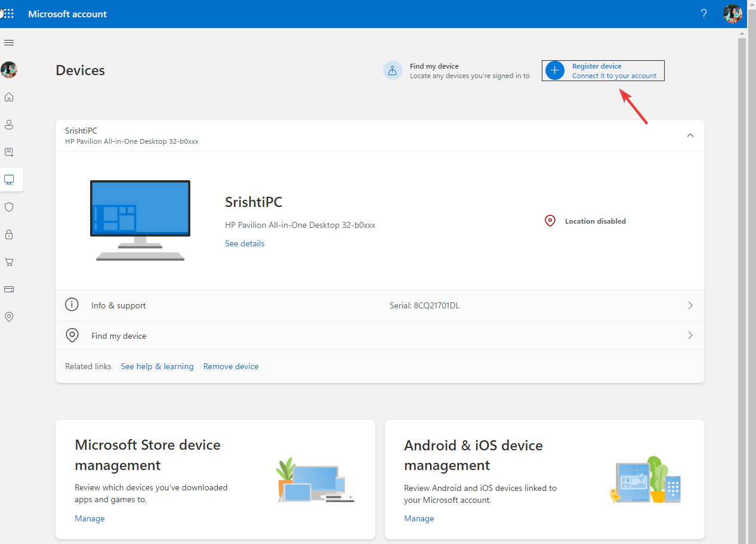Image resolution: width=756 pixels, height=544 pixels.
Task: Open Services & subscriptions sidebar icon
Action: (9, 152)
